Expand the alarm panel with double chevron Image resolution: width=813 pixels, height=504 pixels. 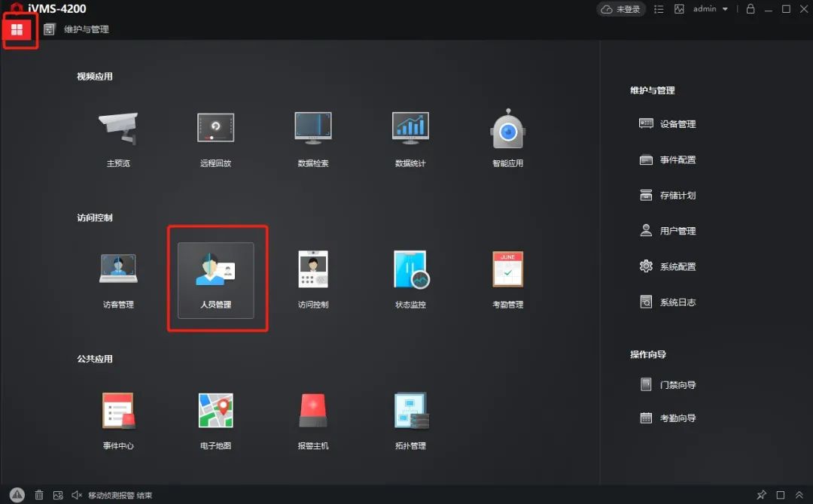tap(799, 495)
